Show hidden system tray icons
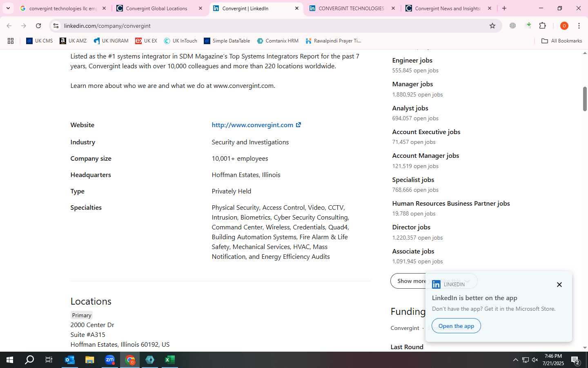588x368 pixels. (515, 360)
